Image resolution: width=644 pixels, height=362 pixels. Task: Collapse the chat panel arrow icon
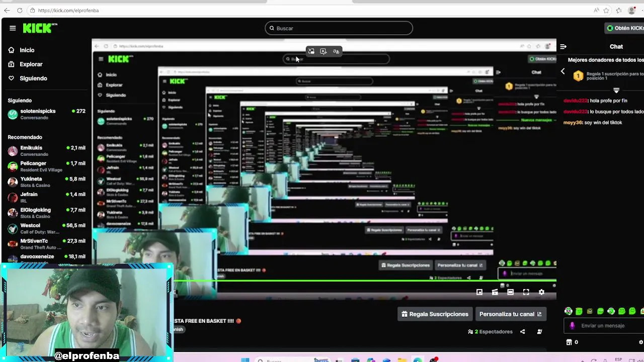(563, 47)
